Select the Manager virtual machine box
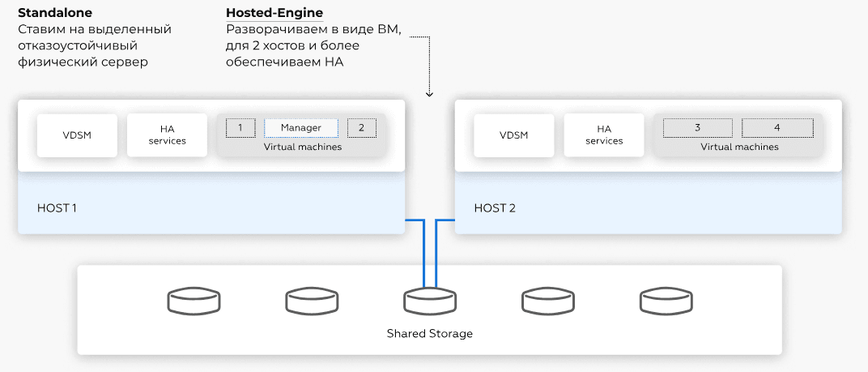Image resolution: width=868 pixels, height=372 pixels. (300, 128)
